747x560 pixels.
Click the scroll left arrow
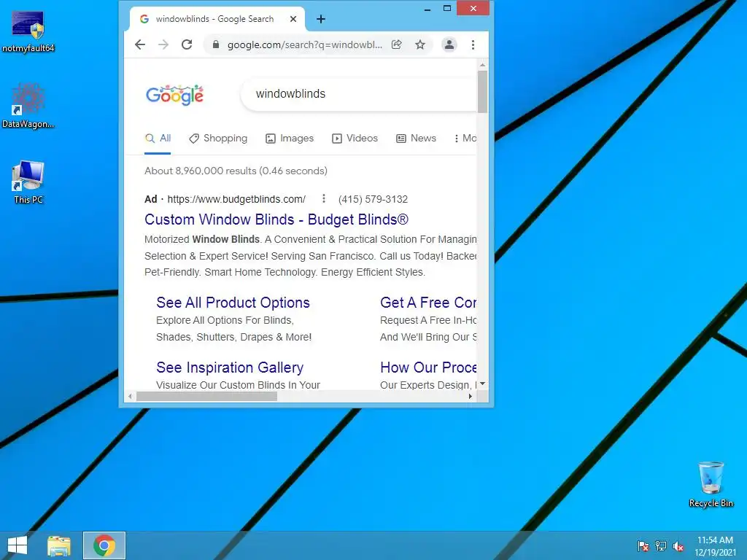pyautogui.click(x=130, y=396)
